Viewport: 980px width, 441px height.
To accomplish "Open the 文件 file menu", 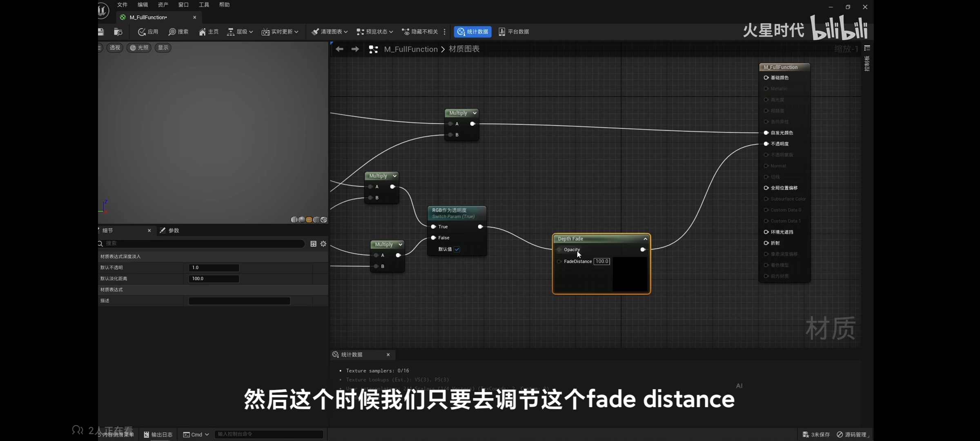I will 122,5.
